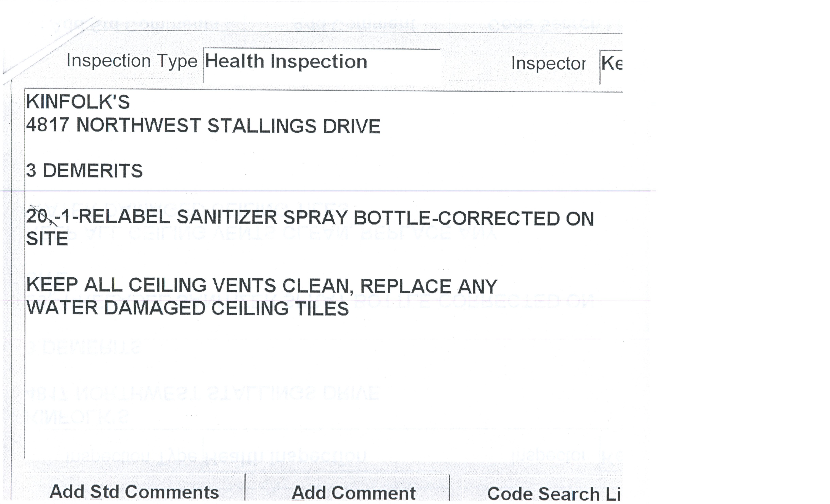830x504 pixels.
Task: Place cursor on the KINFOLK'S line
Action: [78, 102]
